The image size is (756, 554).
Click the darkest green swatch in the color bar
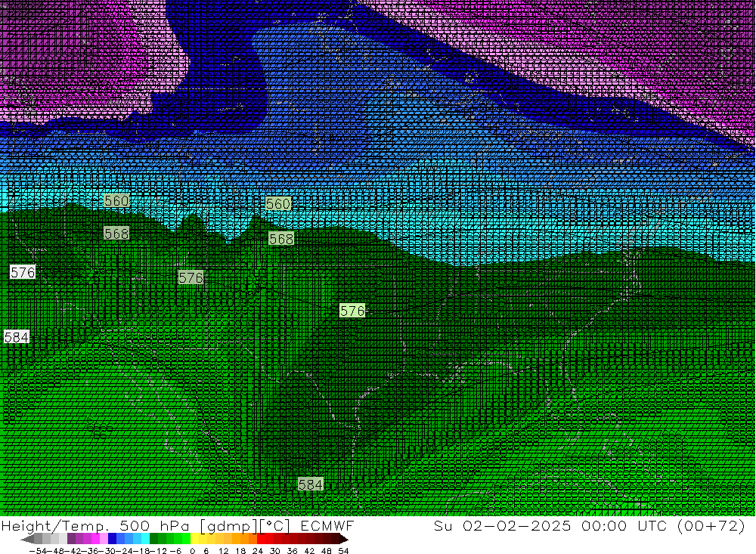click(x=153, y=539)
